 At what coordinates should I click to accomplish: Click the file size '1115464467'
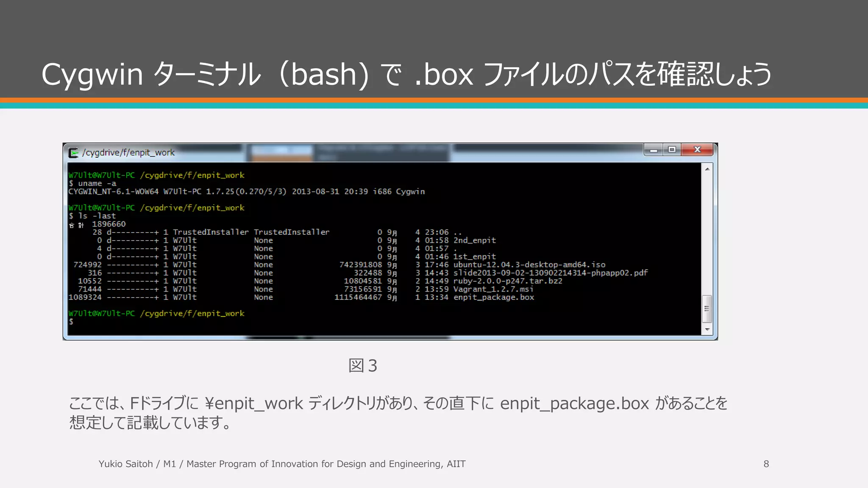358,297
